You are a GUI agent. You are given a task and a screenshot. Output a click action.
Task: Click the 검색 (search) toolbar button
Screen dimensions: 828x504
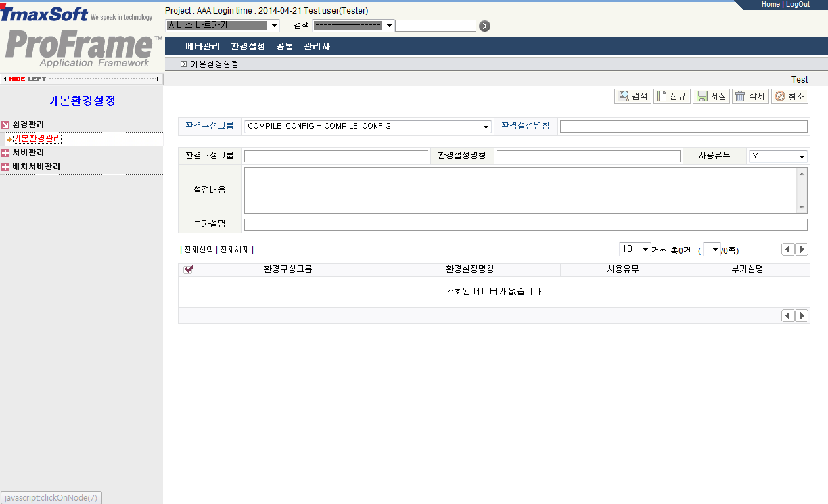pyautogui.click(x=632, y=97)
